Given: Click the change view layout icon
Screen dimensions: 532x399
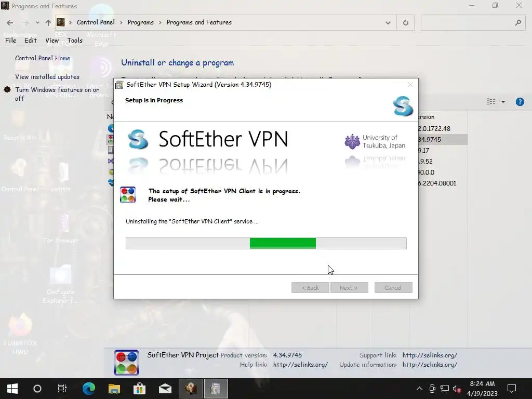Looking at the screenshot, I should 490,102.
